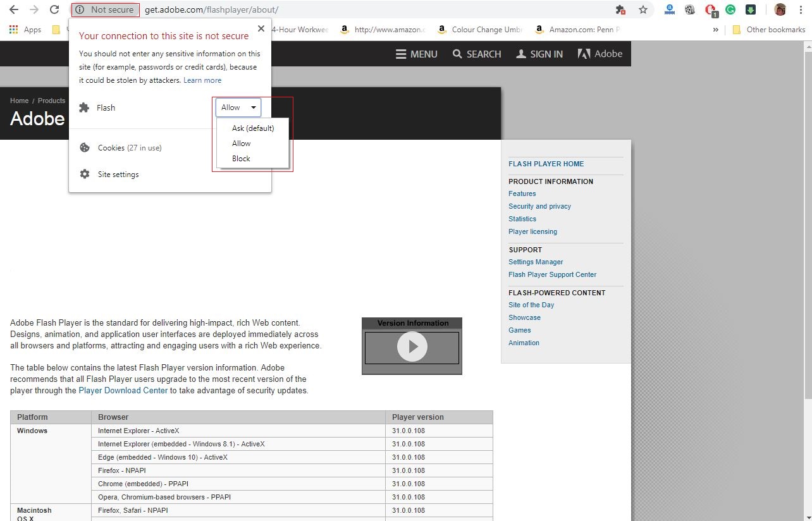This screenshot has height=521, width=812.
Task: Click the Firefox, Safari - NPAPI cell
Action: [238, 510]
